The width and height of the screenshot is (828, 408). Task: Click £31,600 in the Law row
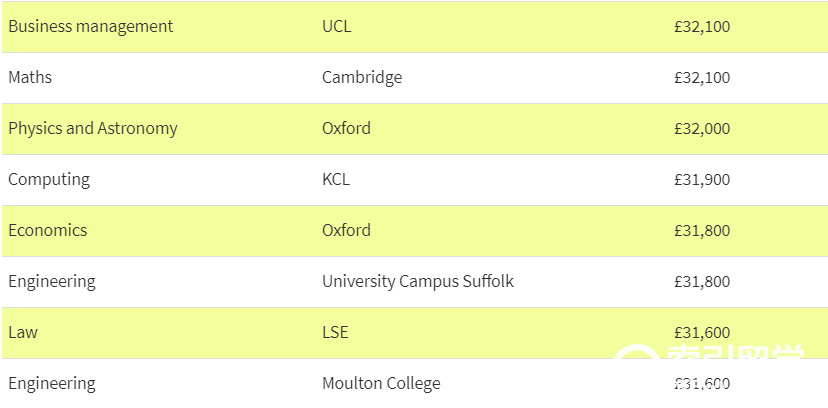[x=702, y=333]
